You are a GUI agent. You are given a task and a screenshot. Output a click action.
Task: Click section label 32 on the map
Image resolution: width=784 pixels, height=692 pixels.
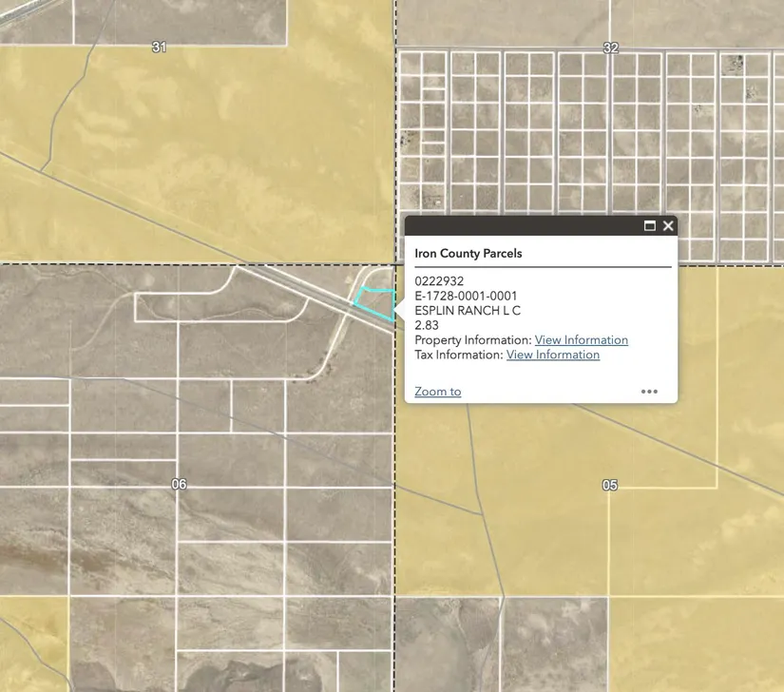610,48
